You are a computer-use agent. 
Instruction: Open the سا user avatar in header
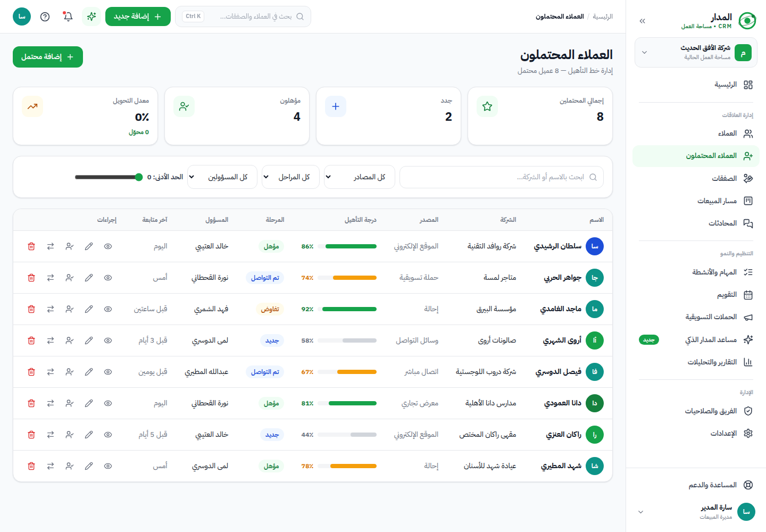coord(22,16)
